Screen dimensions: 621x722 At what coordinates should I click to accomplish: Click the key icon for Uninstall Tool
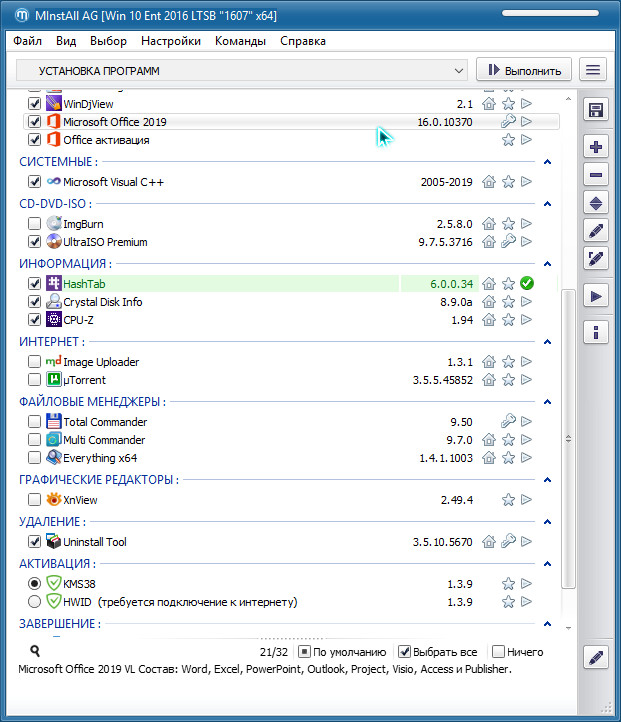[508, 542]
